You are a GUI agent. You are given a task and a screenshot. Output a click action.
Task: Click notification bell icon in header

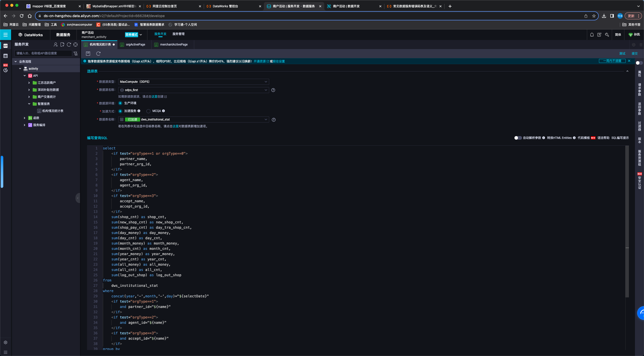[592, 35]
